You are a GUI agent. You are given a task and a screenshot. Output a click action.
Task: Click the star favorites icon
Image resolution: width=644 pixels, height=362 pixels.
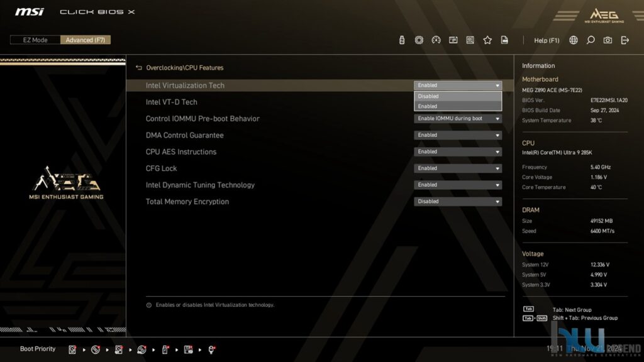(487, 40)
